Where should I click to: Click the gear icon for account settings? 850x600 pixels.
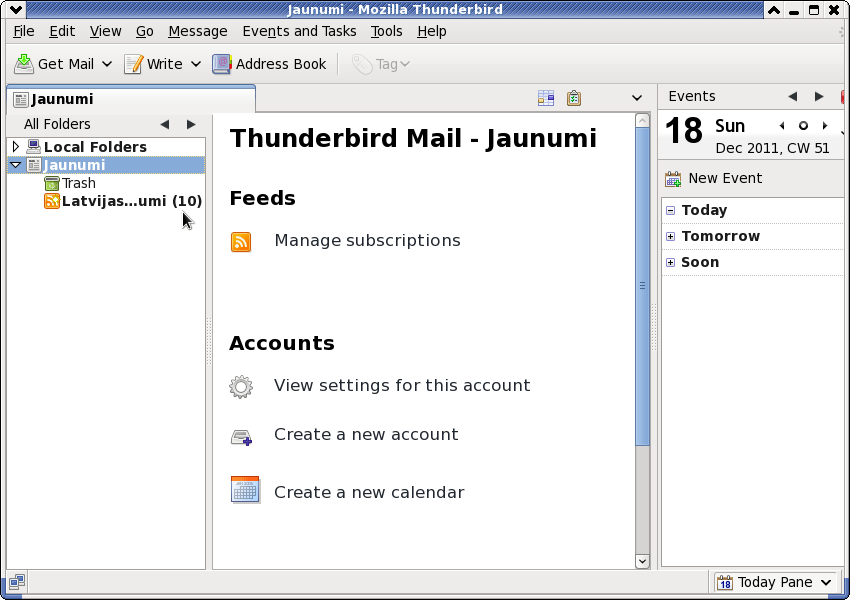pyautogui.click(x=241, y=386)
